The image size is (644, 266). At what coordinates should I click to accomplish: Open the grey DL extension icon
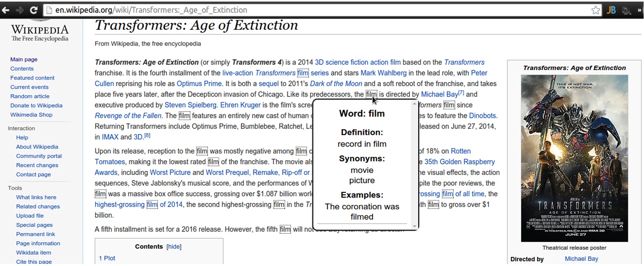click(627, 11)
